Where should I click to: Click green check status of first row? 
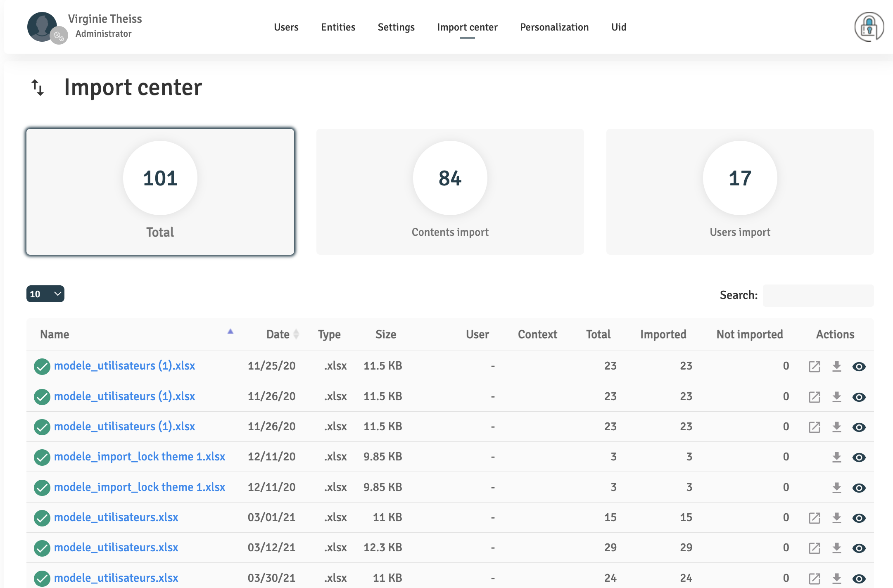click(x=42, y=366)
